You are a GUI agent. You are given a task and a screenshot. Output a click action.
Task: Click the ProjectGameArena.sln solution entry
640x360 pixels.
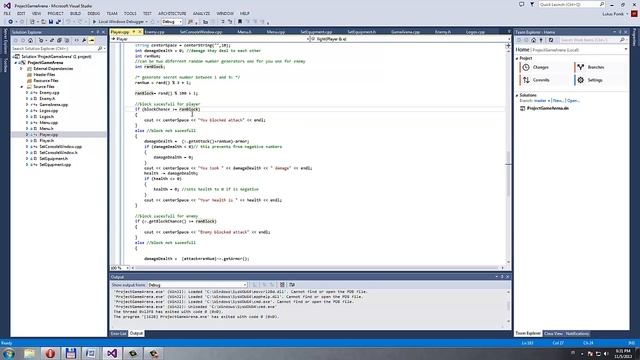pos(547,109)
